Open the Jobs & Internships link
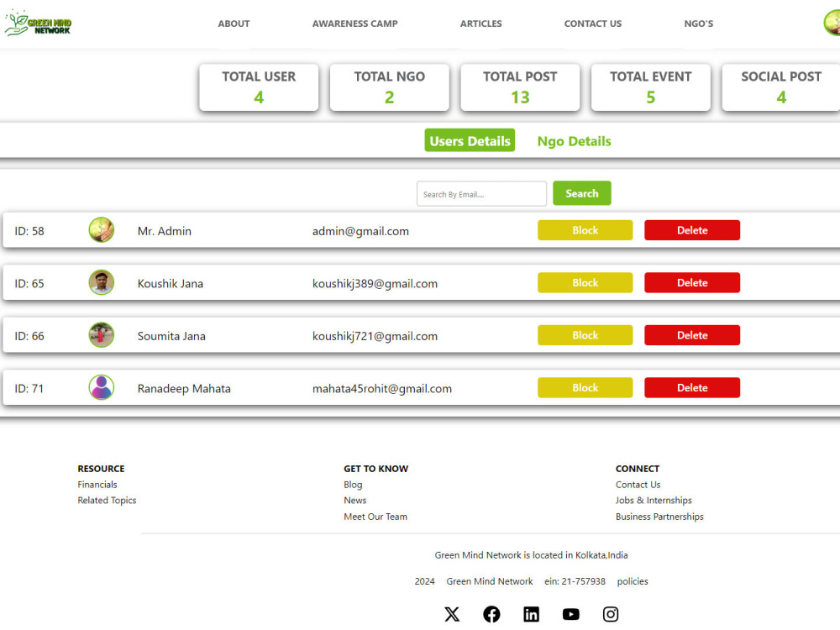The width and height of the screenshot is (840, 630). [x=654, y=501]
